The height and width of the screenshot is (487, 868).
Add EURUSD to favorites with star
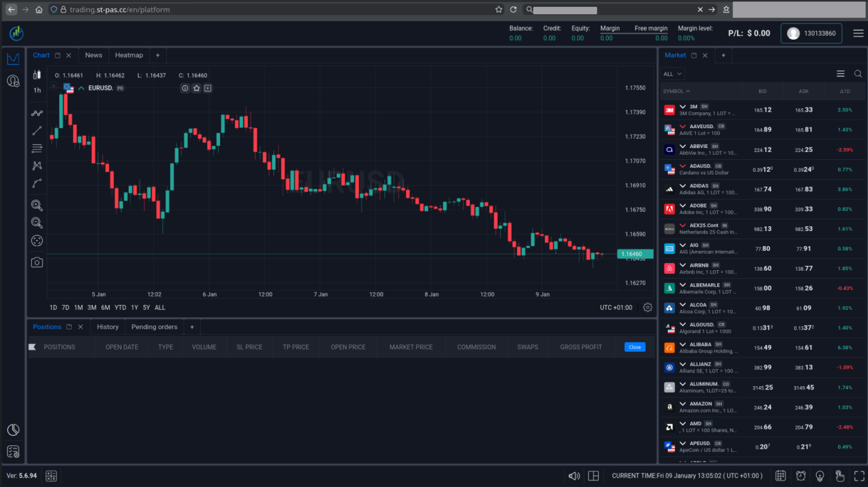197,89
